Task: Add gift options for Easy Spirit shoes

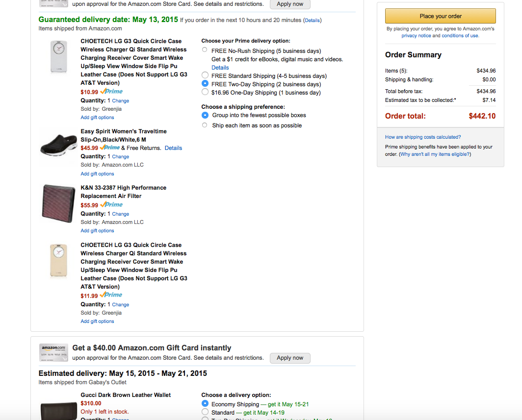Action: coord(97,174)
